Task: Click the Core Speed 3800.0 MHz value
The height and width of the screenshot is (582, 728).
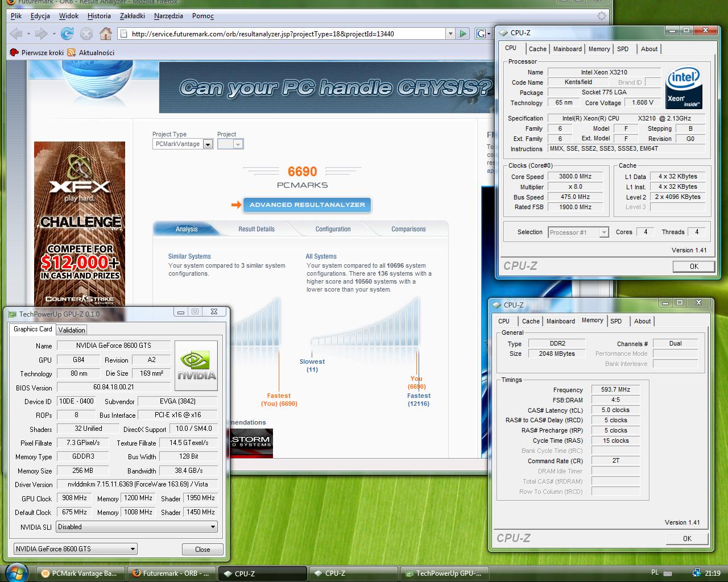Action: pos(576,177)
